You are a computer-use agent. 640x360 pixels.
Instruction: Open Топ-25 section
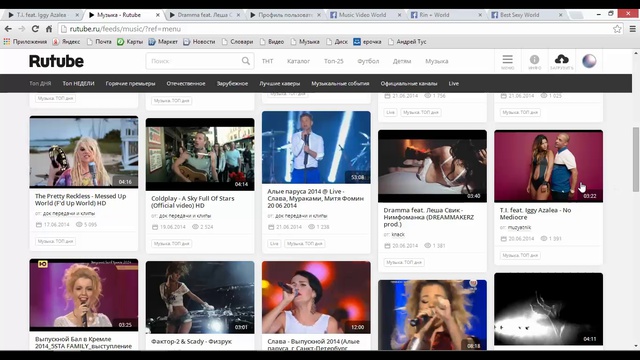click(333, 61)
